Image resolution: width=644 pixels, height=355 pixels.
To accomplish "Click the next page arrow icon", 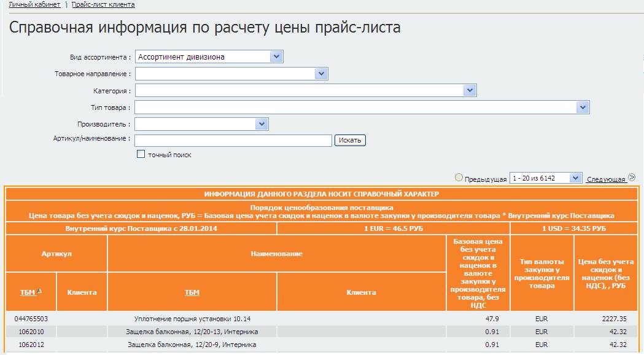I will click(631, 179).
